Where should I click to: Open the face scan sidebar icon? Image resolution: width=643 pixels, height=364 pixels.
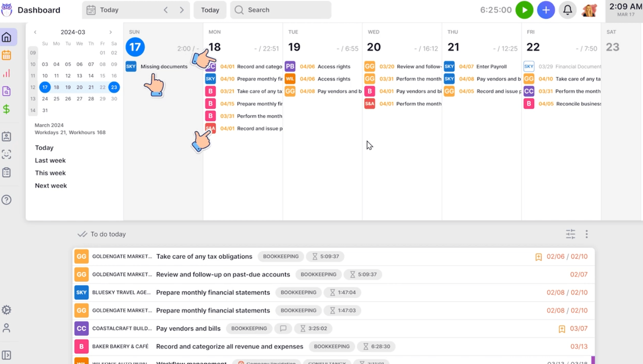coord(7,155)
